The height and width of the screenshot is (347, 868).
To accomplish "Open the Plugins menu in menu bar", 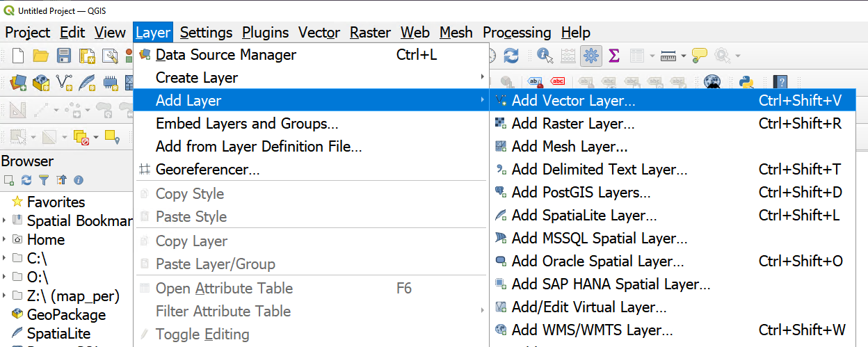I will (265, 32).
